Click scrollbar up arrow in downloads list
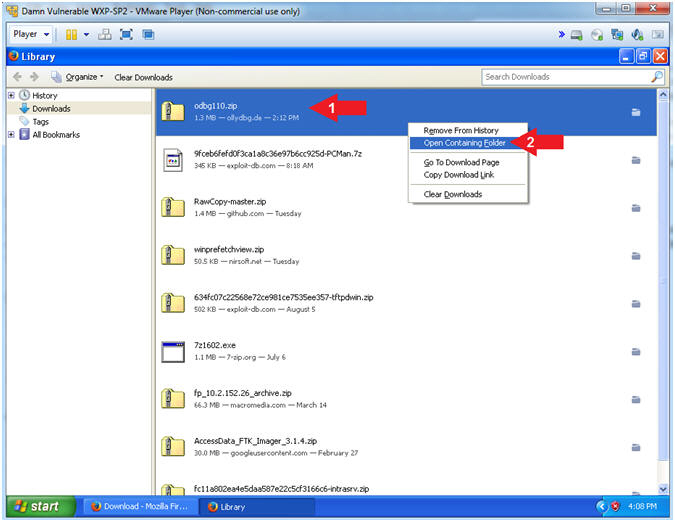The height and width of the screenshot is (522, 675). [x=663, y=94]
